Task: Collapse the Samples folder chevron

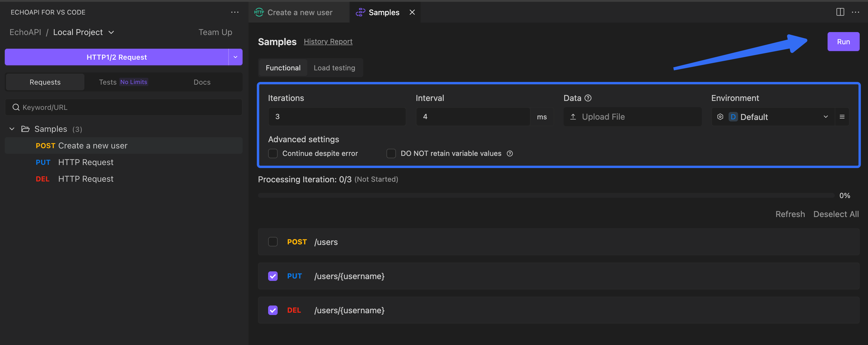Action: coord(12,129)
